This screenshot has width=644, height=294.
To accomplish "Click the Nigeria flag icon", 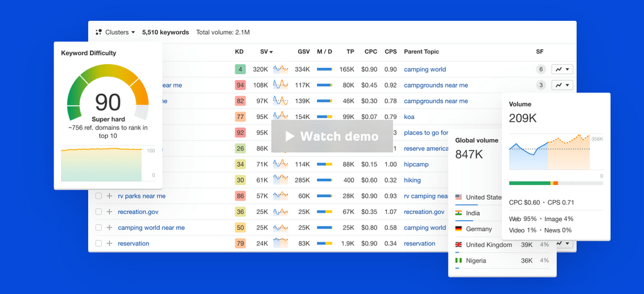I will pyautogui.click(x=458, y=260).
